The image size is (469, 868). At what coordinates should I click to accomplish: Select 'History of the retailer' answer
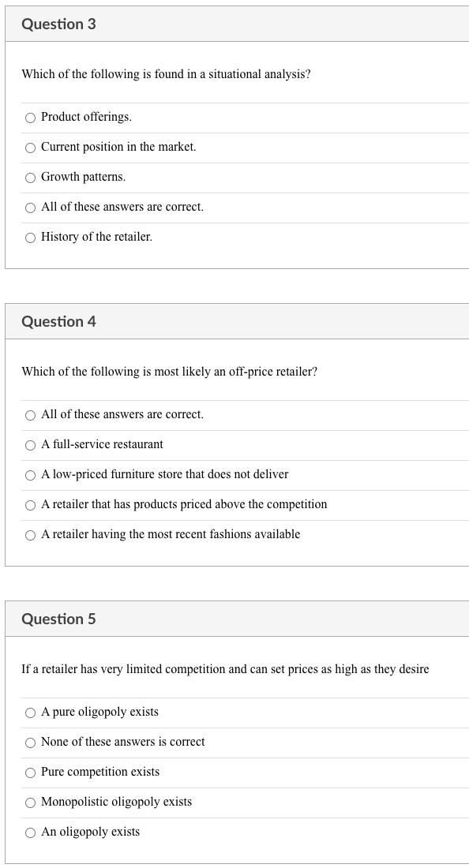[30, 237]
